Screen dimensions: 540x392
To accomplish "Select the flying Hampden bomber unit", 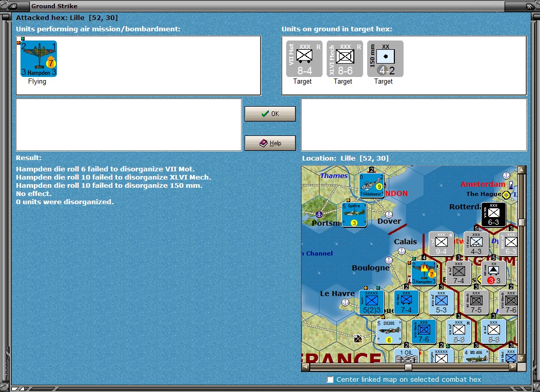I will point(38,58).
